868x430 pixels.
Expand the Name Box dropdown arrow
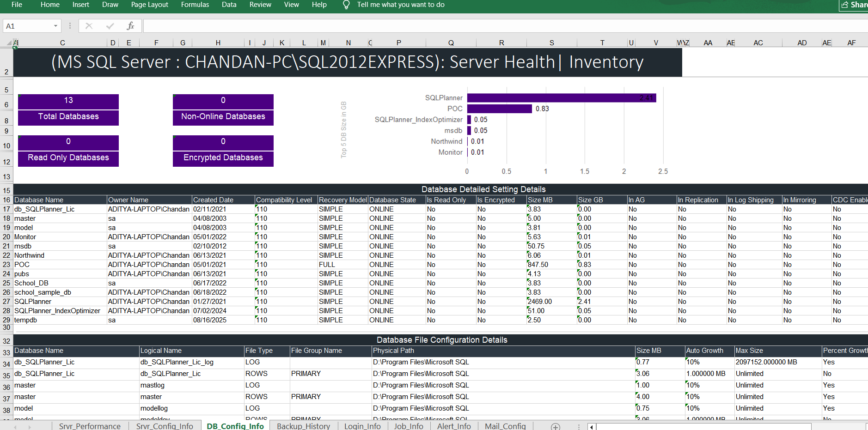(x=55, y=26)
